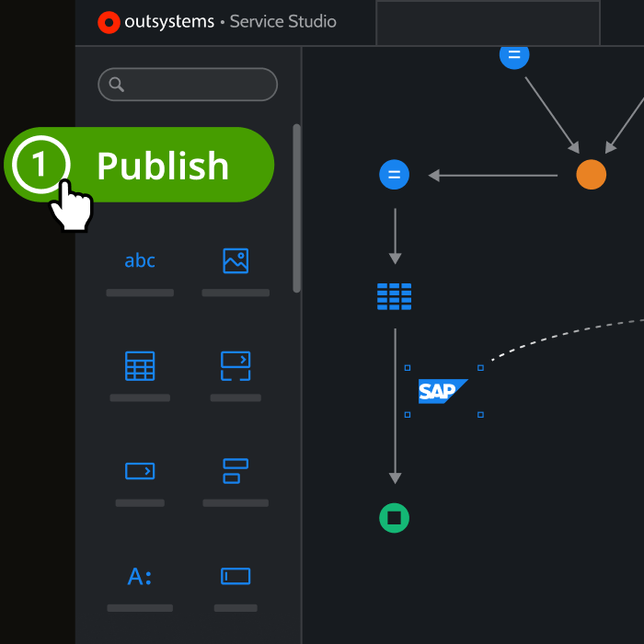Click the Service Studio title text

pyautogui.click(x=283, y=21)
